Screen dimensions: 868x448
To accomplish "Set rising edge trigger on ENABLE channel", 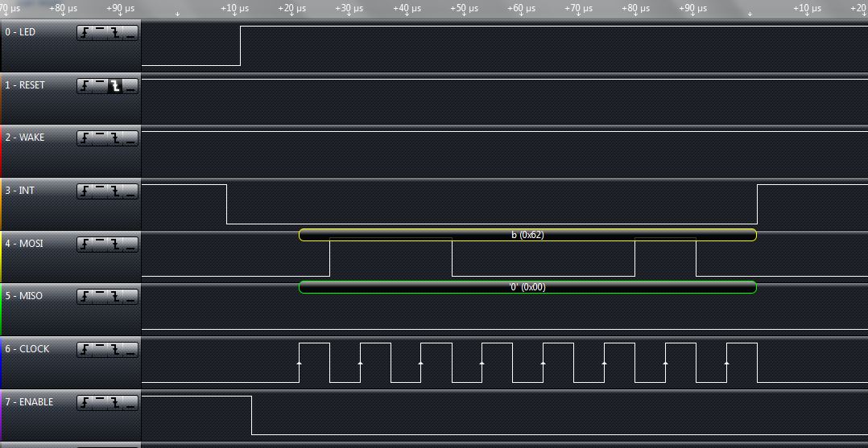I will (84, 403).
